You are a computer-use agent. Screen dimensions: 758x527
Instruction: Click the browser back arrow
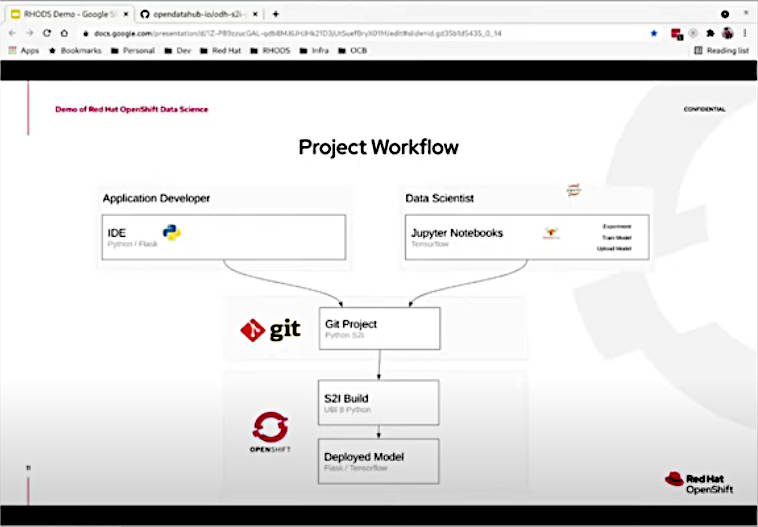click(x=13, y=33)
